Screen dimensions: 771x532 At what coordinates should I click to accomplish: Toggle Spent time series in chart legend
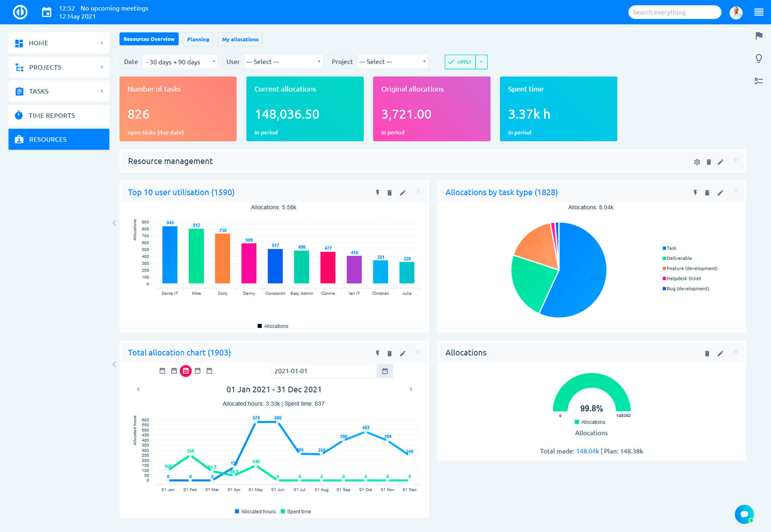(296, 512)
